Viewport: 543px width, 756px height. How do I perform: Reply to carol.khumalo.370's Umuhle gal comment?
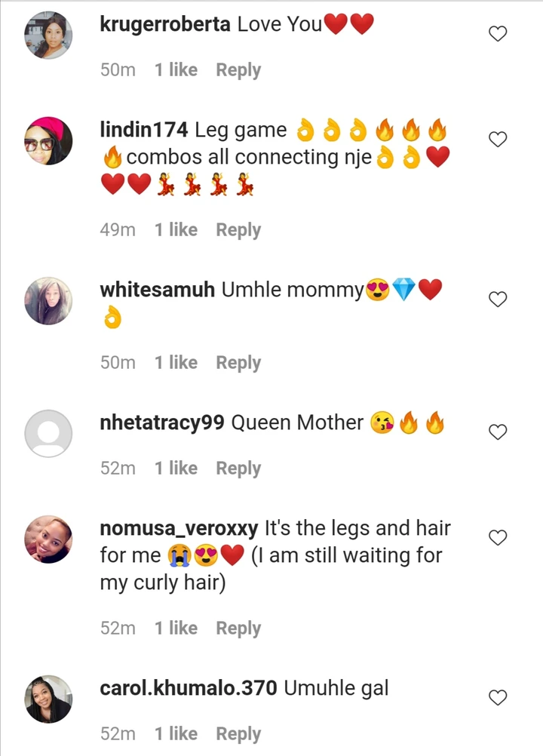point(238,734)
